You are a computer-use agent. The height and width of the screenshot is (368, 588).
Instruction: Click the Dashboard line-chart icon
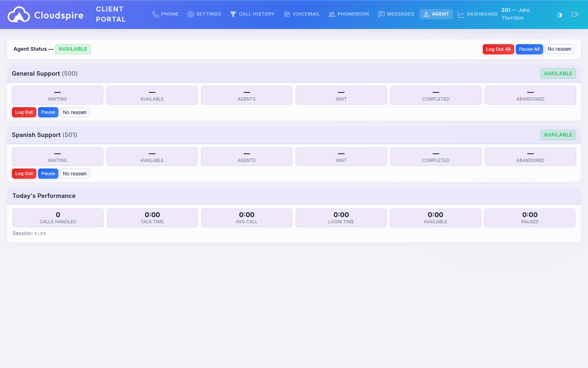coord(461,14)
